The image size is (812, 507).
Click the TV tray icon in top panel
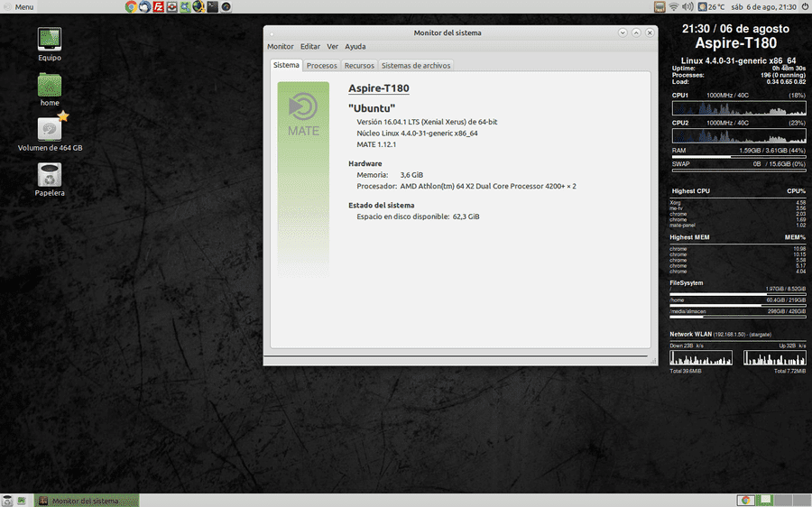tap(660, 6)
